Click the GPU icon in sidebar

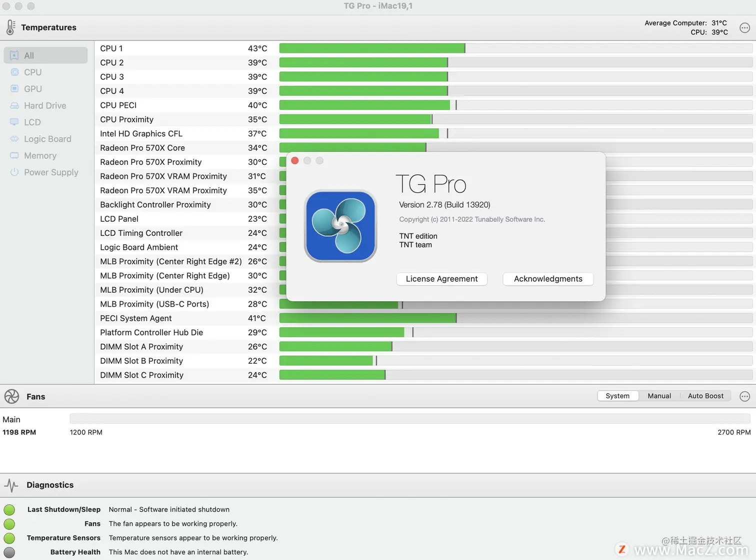click(x=14, y=88)
